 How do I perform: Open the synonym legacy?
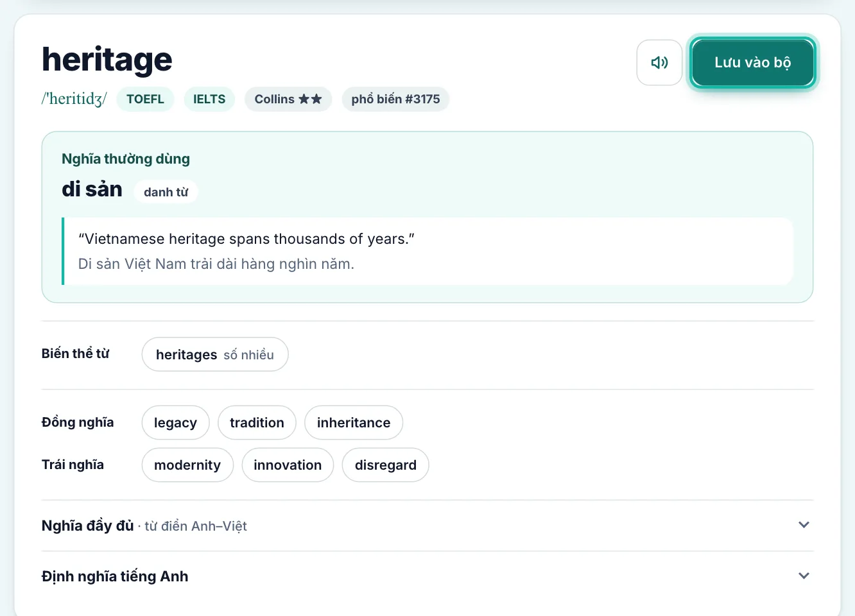coord(175,422)
